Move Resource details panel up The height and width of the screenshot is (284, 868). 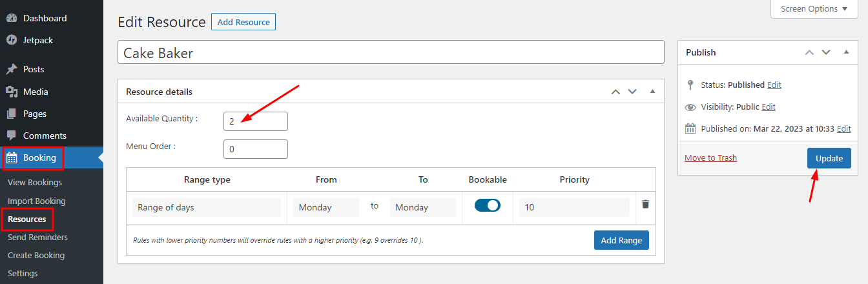click(616, 92)
